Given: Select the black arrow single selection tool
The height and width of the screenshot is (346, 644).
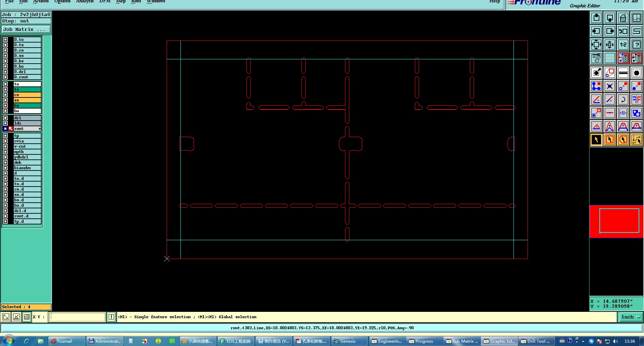Looking at the screenshot, I should [x=596, y=140].
